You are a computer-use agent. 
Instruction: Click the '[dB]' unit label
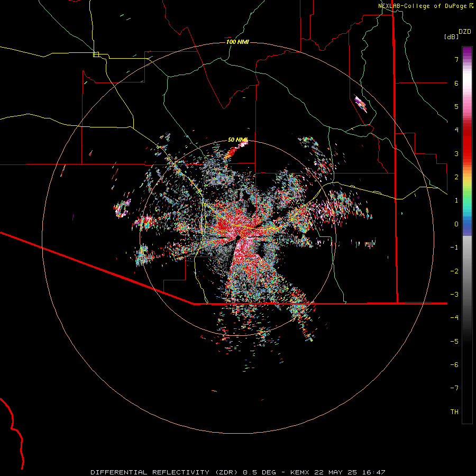452,36
